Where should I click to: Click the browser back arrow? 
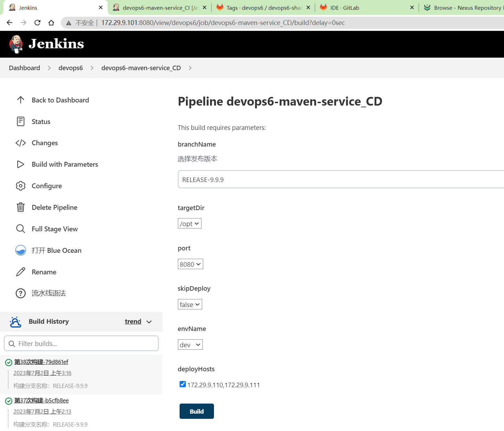pyautogui.click(x=9, y=23)
